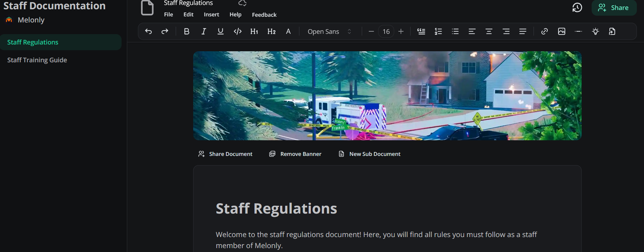Toggle italic formatting
The height and width of the screenshot is (252, 644).
[203, 32]
